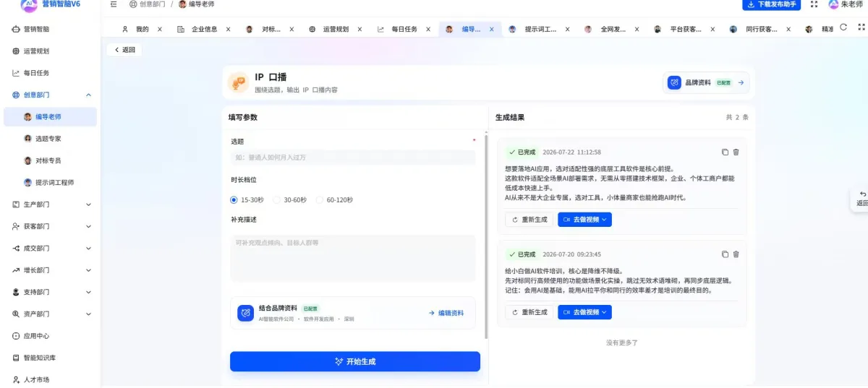Close the active 编导 tab

pyautogui.click(x=492, y=30)
